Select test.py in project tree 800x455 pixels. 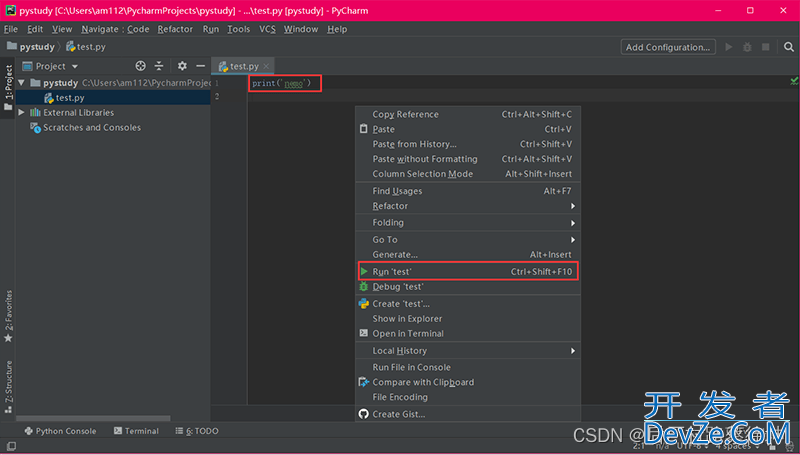(x=113, y=97)
